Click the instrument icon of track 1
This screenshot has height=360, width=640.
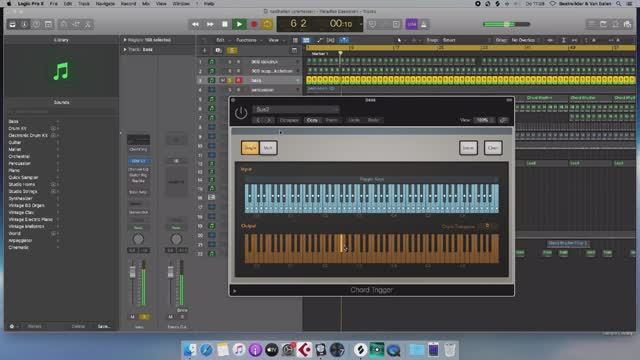click(x=211, y=62)
